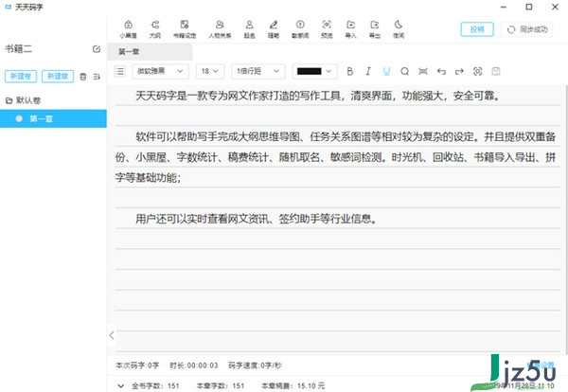
Task: Run the 敏感词 sensitive word check
Action: tap(300, 29)
